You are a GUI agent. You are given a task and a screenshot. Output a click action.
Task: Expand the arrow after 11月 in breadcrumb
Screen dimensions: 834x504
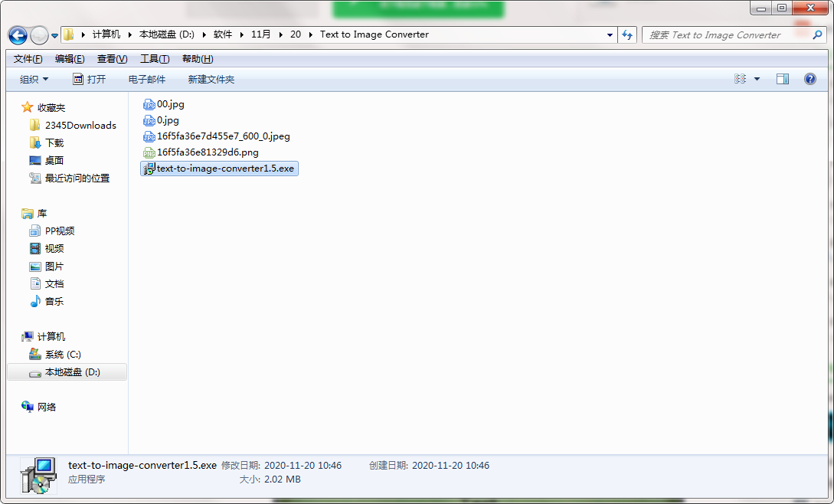point(280,35)
